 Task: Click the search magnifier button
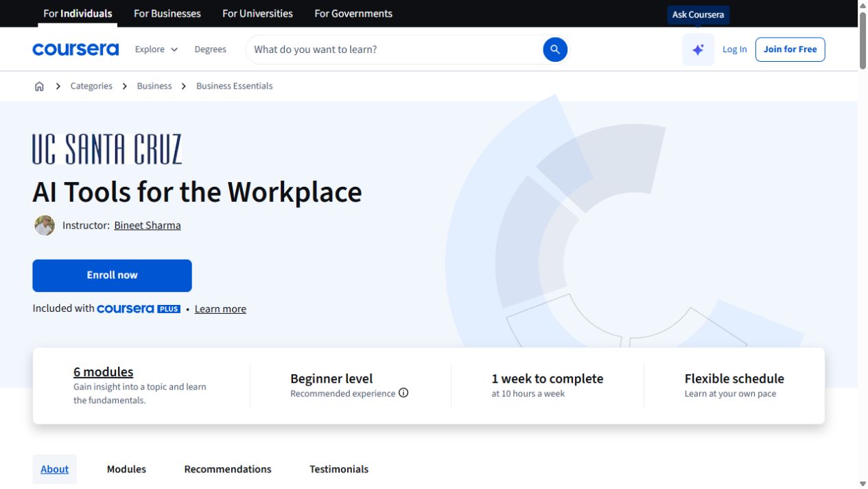click(x=555, y=49)
